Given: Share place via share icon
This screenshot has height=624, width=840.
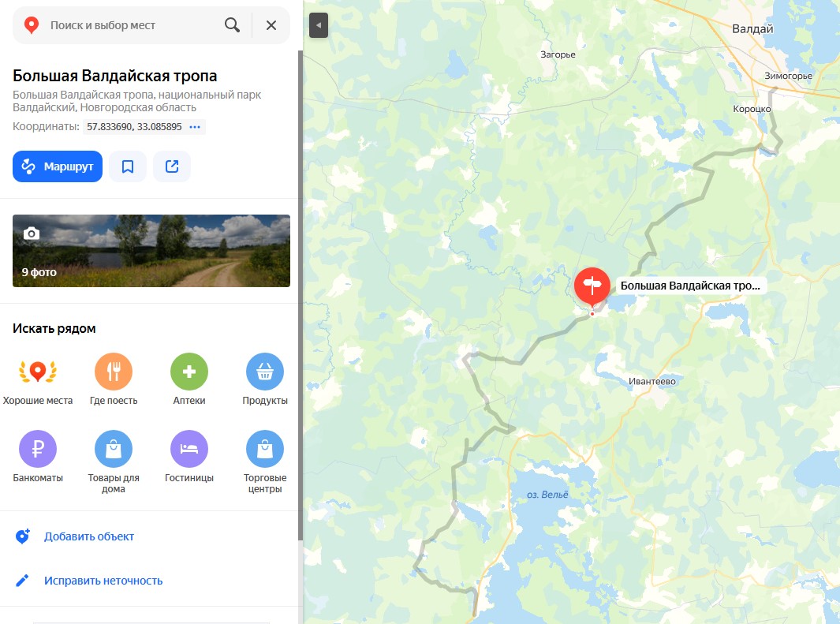Looking at the screenshot, I should point(172,166).
